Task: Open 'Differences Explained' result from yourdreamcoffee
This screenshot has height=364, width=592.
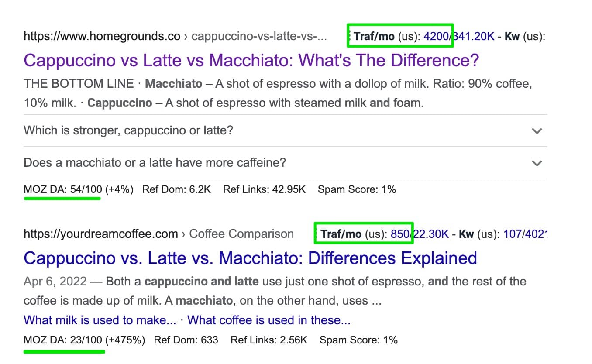Action: 250,258
